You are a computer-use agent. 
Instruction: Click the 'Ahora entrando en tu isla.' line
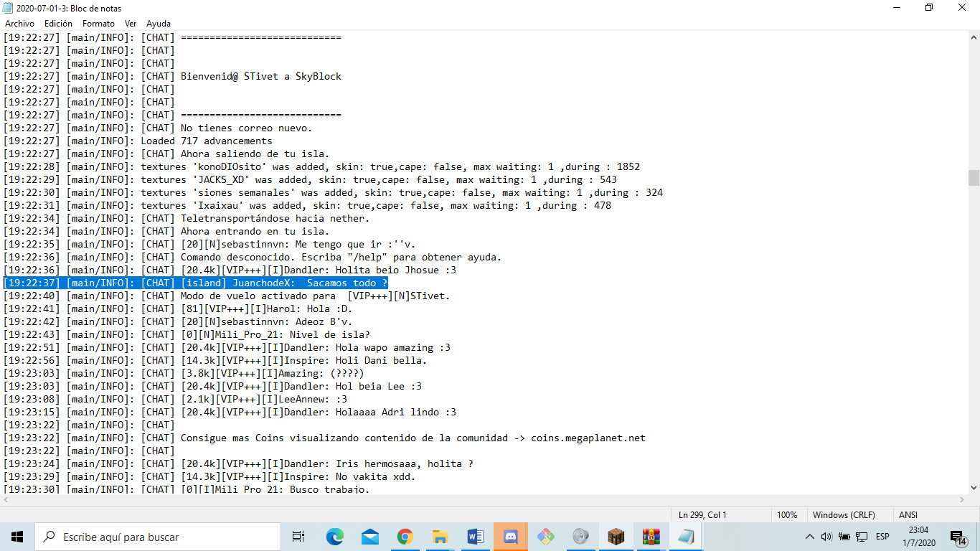tap(166, 231)
